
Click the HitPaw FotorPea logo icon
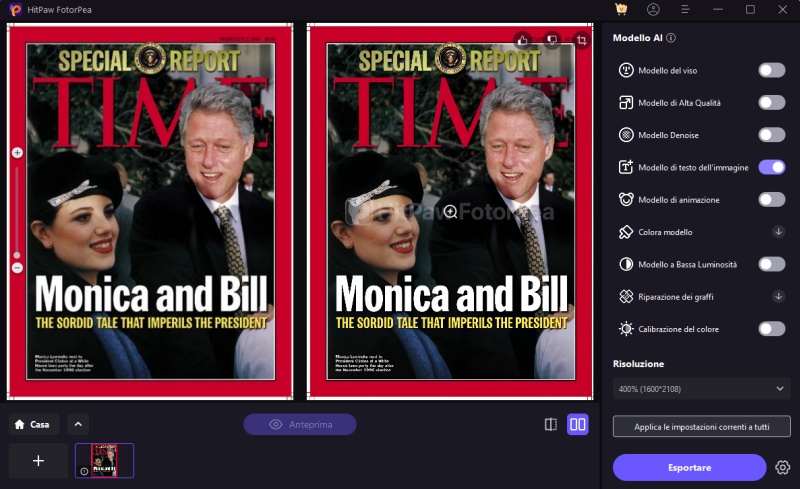(x=16, y=9)
